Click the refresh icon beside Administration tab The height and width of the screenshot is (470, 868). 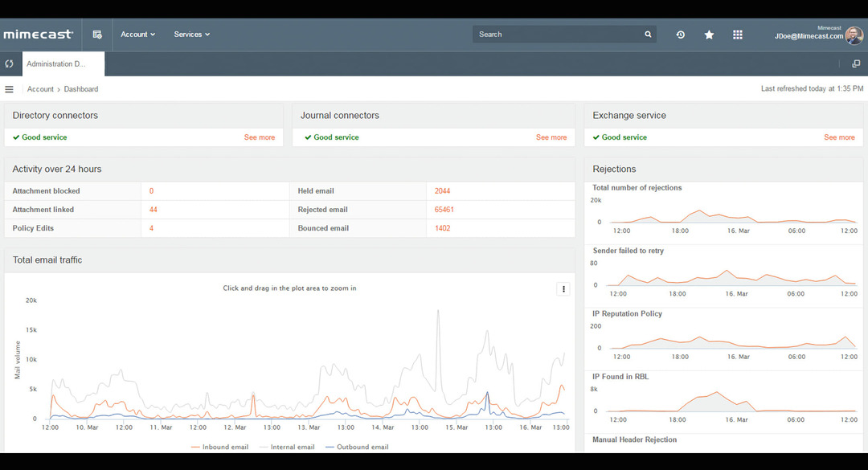coord(10,63)
